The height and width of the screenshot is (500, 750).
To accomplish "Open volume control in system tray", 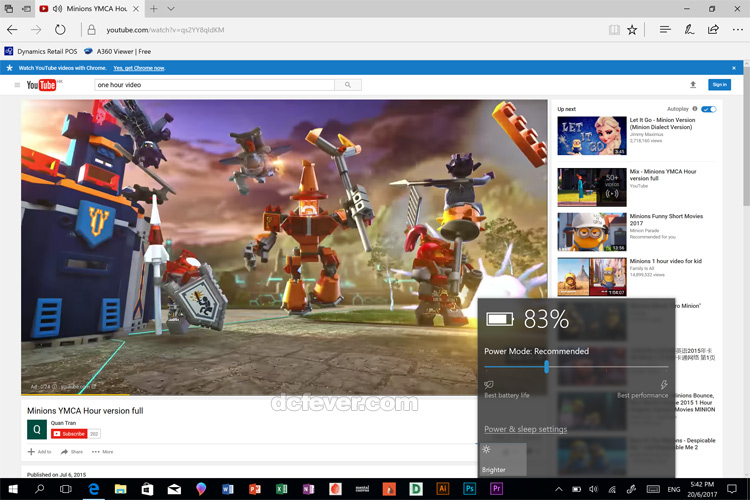I will pyautogui.click(x=594, y=489).
